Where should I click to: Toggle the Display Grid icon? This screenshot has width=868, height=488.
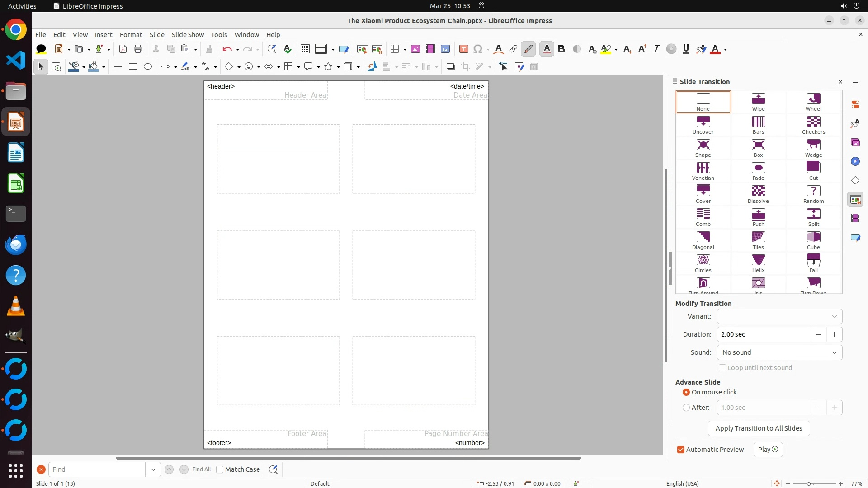click(x=305, y=49)
